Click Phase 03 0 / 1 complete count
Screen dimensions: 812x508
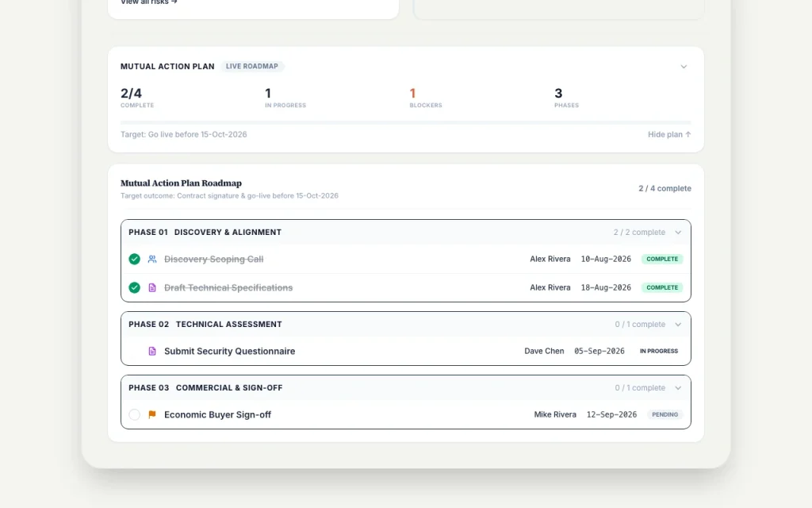coord(640,387)
